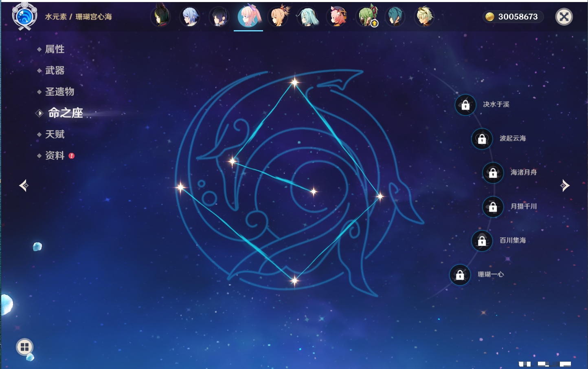Select Yoimiya's orange ponytail avatar
The height and width of the screenshot is (369, 588).
click(278, 17)
